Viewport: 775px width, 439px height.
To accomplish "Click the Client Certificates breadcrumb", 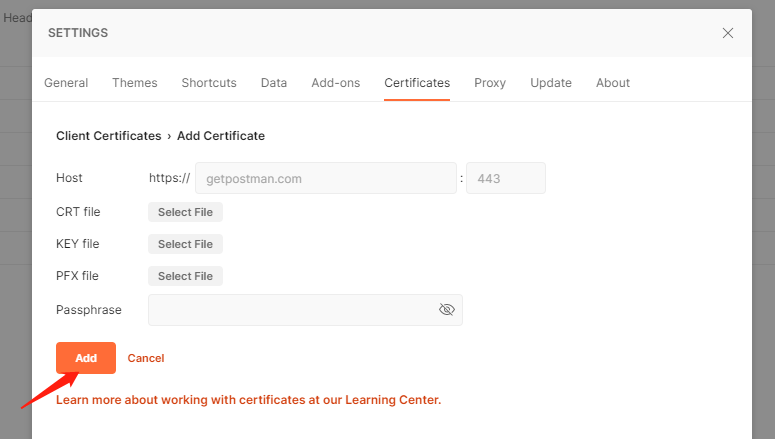I will tap(108, 136).
